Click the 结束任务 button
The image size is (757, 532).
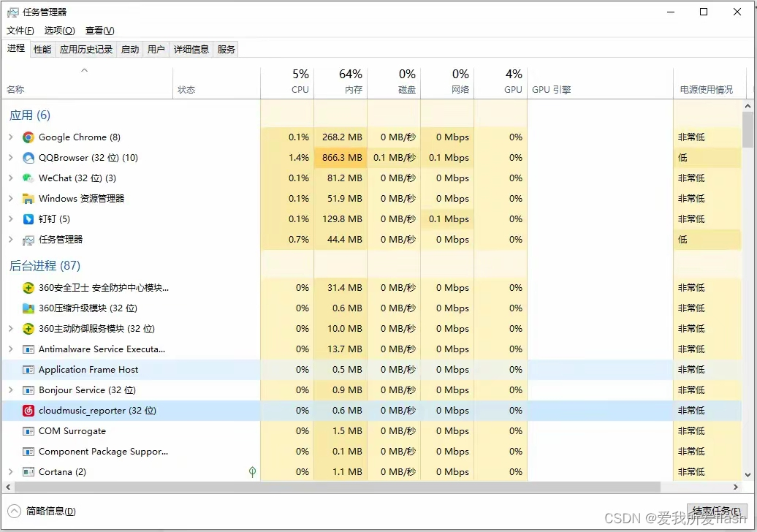click(716, 511)
